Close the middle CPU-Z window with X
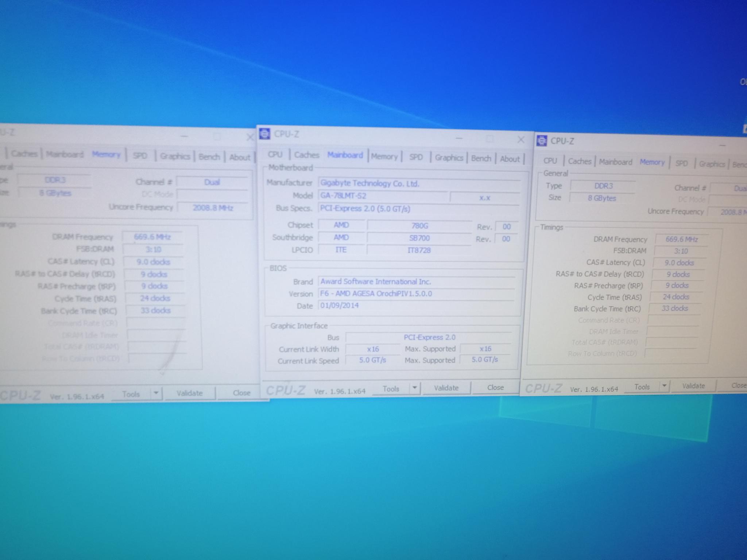Viewport: 747px width, 560px height. [521, 140]
